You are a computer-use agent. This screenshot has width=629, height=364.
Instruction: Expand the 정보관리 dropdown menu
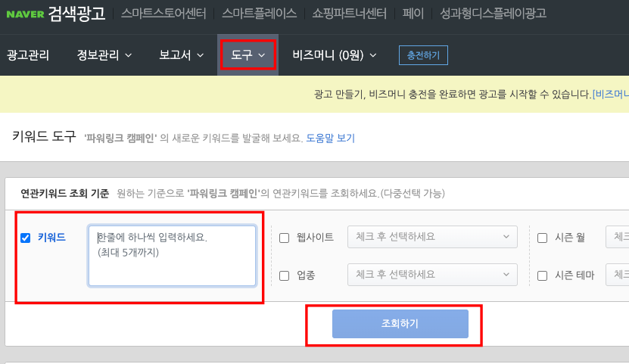pyautogui.click(x=104, y=55)
